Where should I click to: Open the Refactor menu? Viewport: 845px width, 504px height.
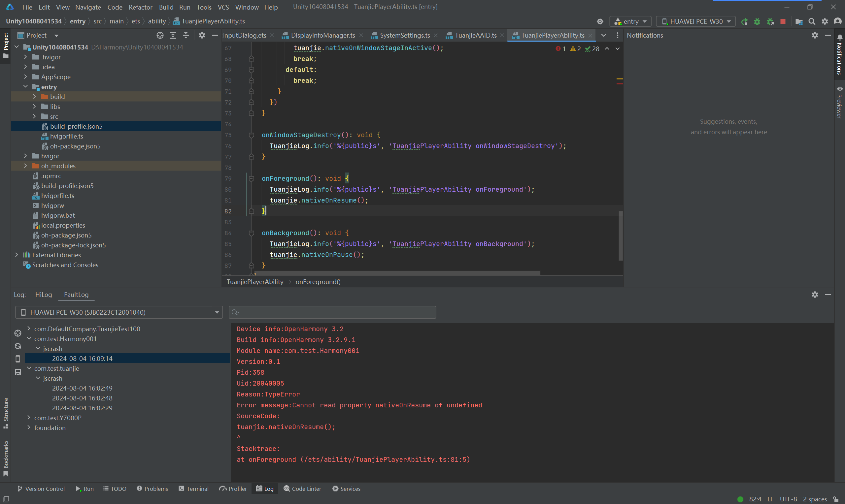(140, 7)
